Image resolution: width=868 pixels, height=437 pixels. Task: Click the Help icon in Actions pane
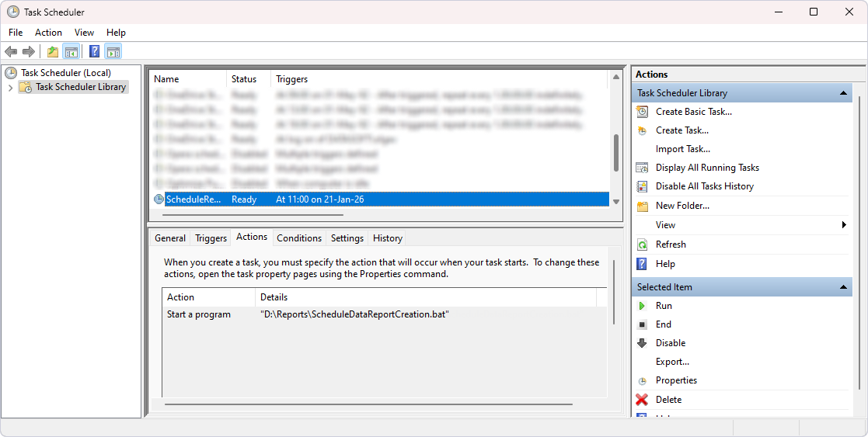pyautogui.click(x=642, y=264)
